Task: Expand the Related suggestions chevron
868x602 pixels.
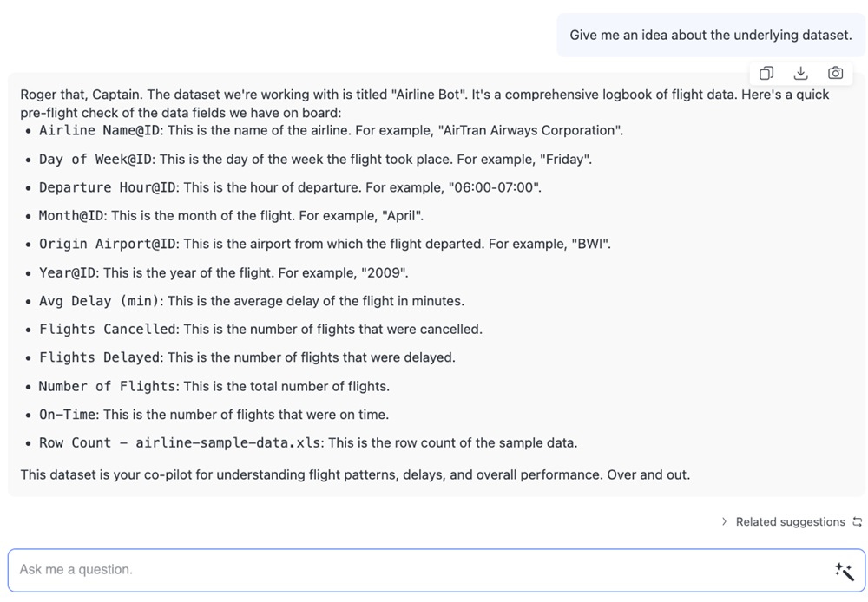Action: tap(725, 521)
